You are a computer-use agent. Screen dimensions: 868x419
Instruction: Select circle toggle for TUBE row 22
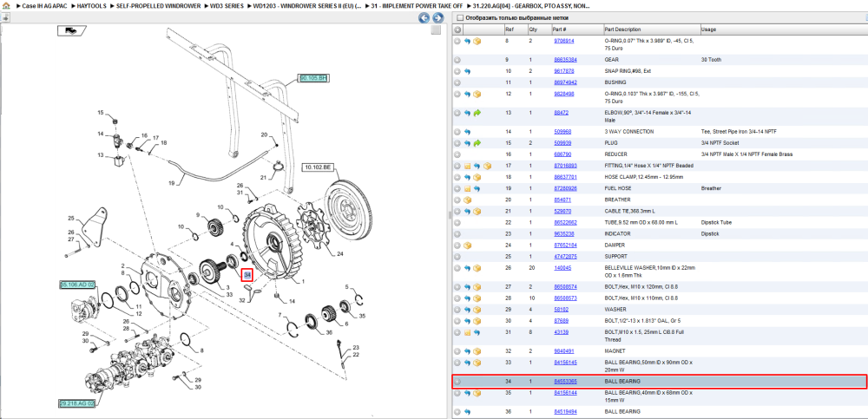click(x=457, y=222)
